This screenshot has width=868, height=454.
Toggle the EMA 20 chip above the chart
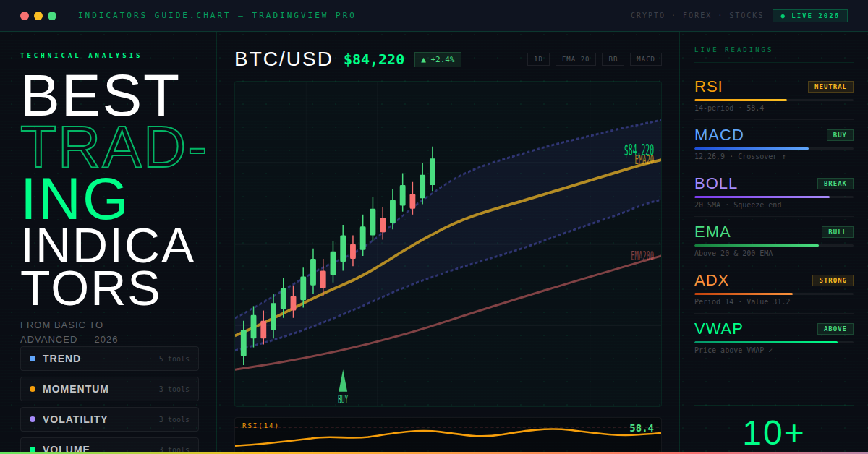tap(576, 59)
